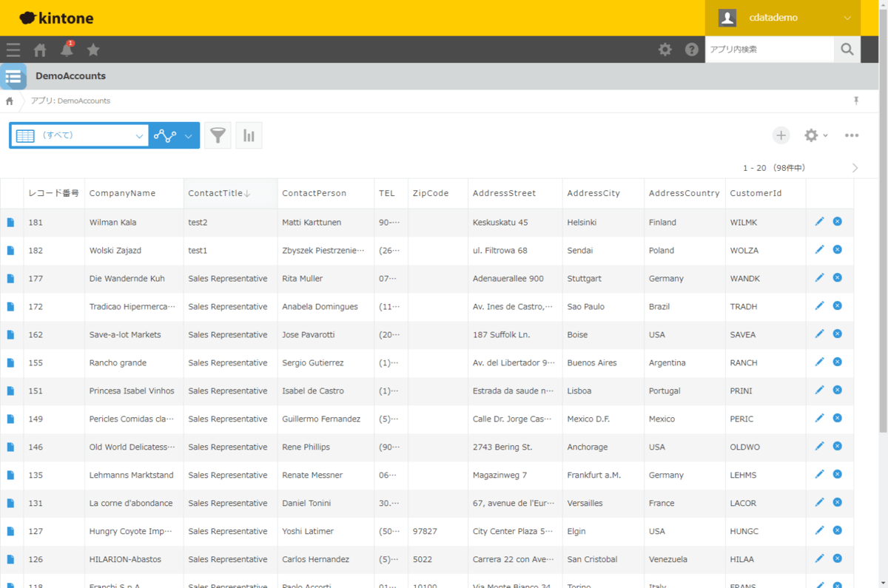Expand the app settings gear dropdown
The height and width of the screenshot is (588, 888).
(815, 135)
